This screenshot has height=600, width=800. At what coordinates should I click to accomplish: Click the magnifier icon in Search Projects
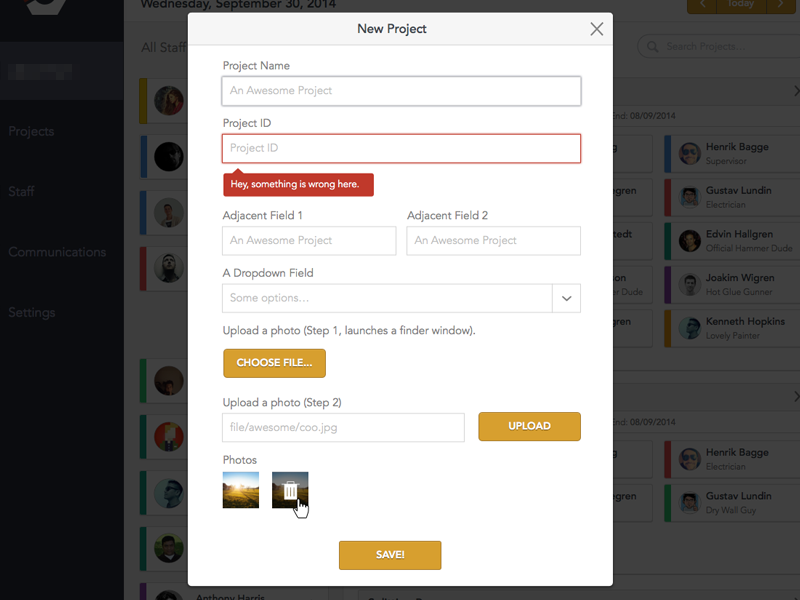(653, 47)
